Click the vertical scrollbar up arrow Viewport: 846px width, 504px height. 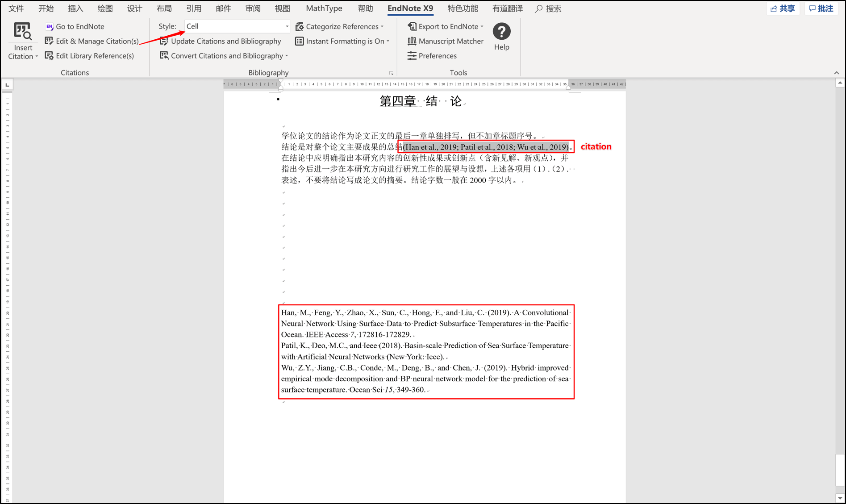point(840,83)
